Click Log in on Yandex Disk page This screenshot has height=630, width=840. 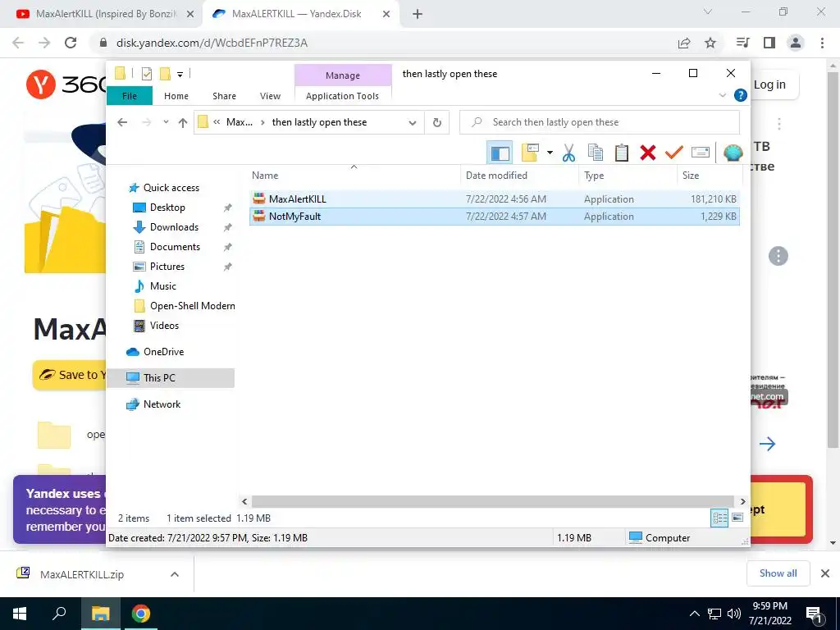pos(769,84)
